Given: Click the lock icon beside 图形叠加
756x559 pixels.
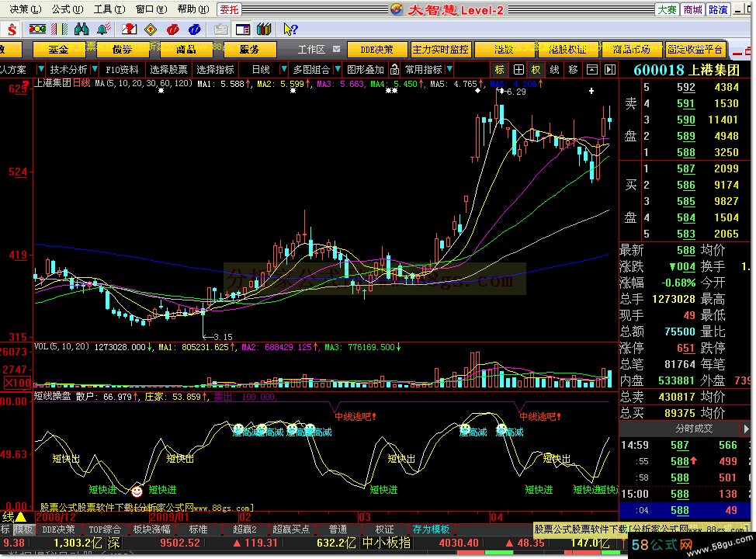Looking at the screenshot, I should [x=395, y=69].
